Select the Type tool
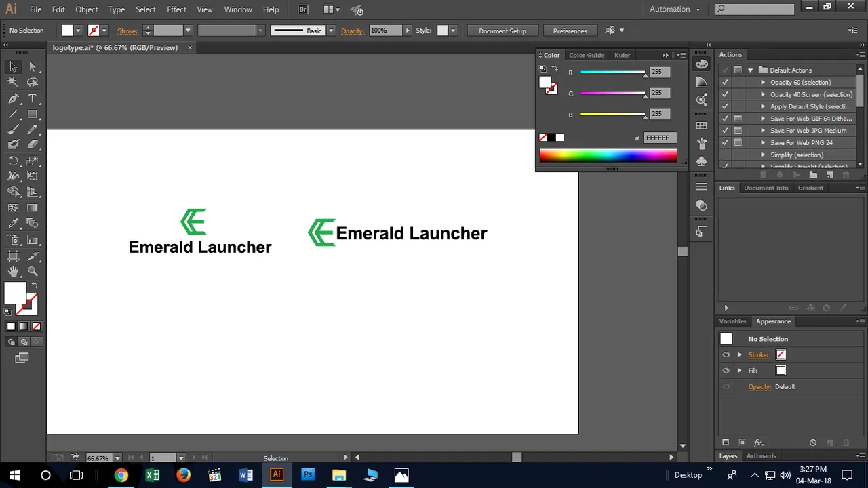This screenshot has height=488, width=868. coord(33,98)
